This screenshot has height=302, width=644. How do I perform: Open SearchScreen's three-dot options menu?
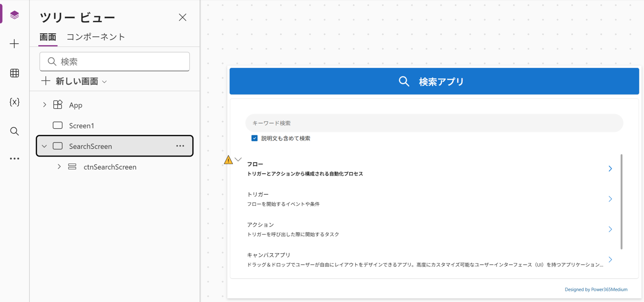coord(180,146)
